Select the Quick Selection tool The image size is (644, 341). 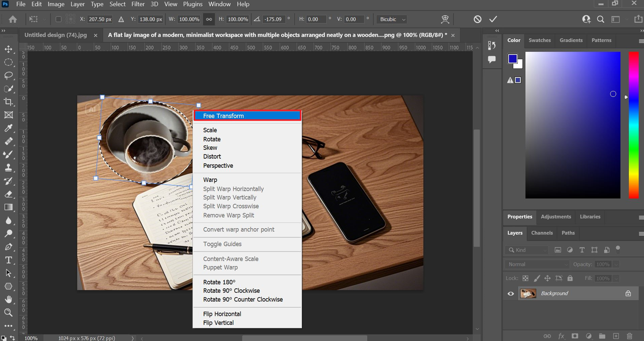click(9, 89)
